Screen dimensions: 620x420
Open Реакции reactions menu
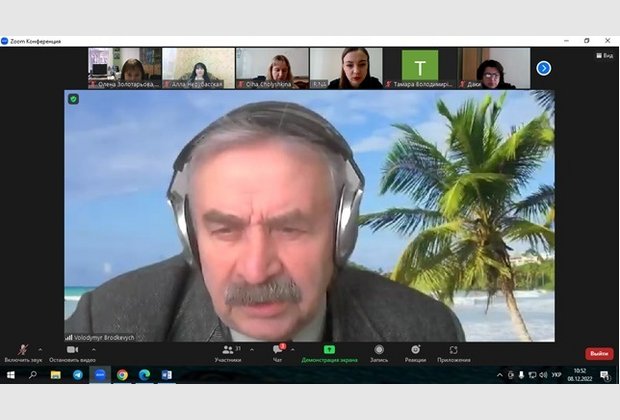click(415, 351)
